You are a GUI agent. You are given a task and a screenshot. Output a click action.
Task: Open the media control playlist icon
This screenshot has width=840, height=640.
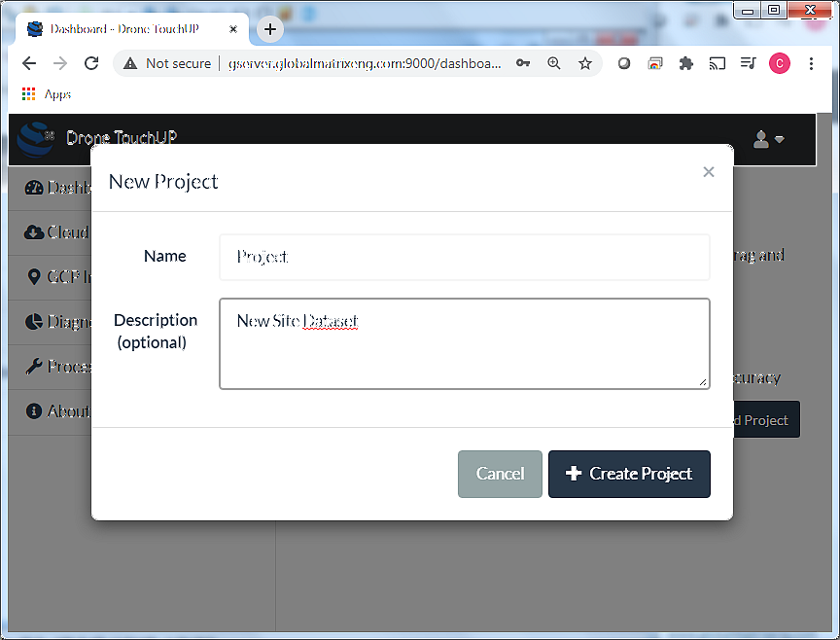(748, 63)
